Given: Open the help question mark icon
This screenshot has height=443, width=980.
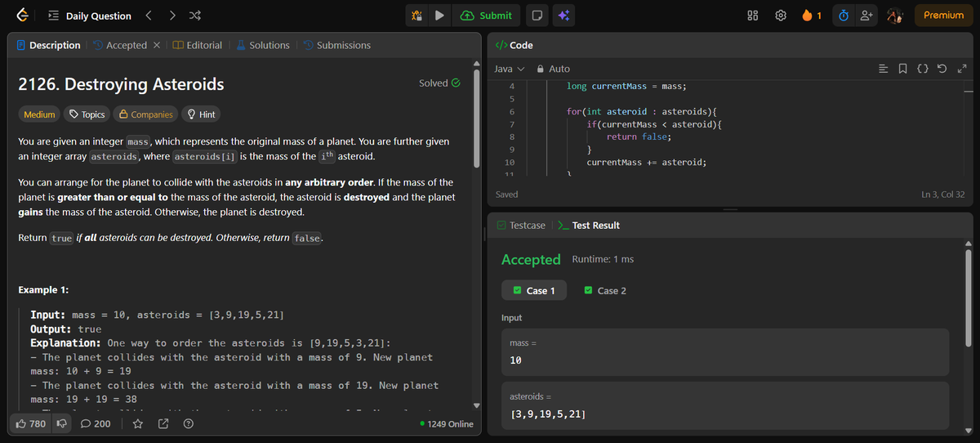Looking at the screenshot, I should pos(188,423).
